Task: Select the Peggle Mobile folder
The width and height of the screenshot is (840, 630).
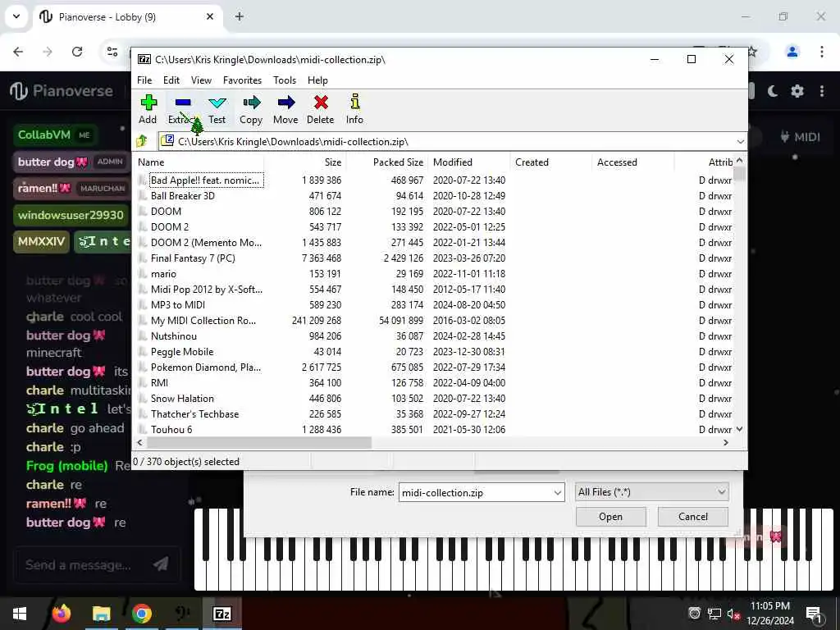Action: (182, 352)
